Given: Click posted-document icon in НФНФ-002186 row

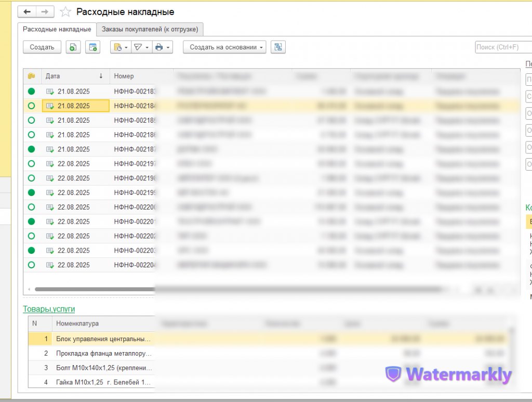Looking at the screenshot, I should 50,135.
